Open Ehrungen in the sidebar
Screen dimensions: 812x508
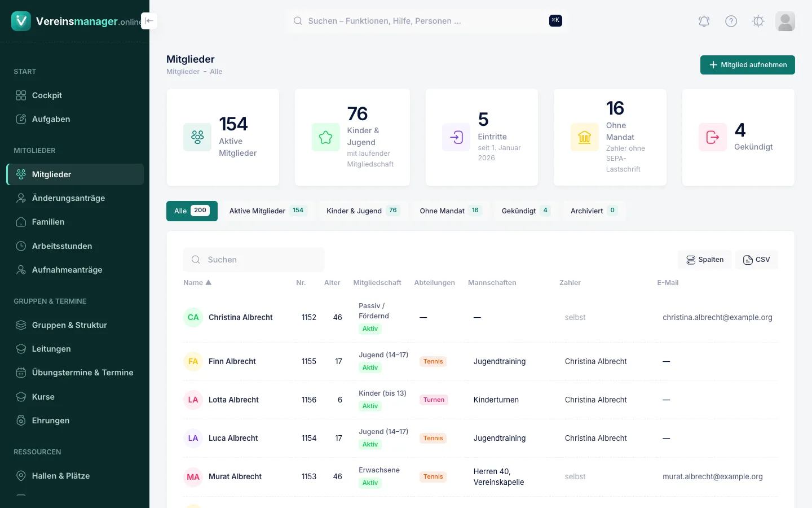(74, 421)
